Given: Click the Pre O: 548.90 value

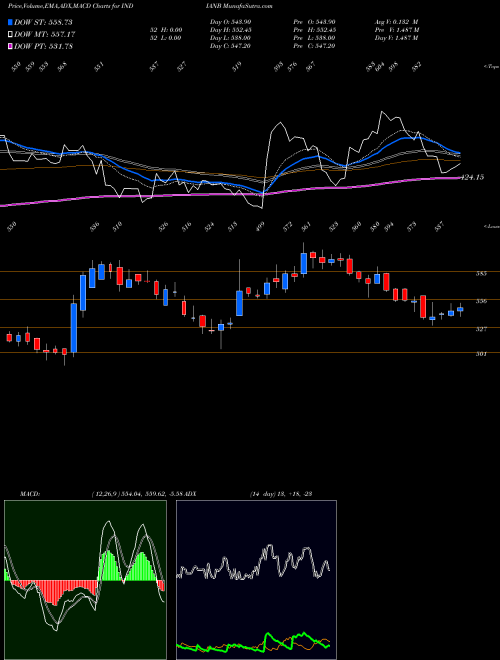Looking at the screenshot, I should (x=314, y=22).
